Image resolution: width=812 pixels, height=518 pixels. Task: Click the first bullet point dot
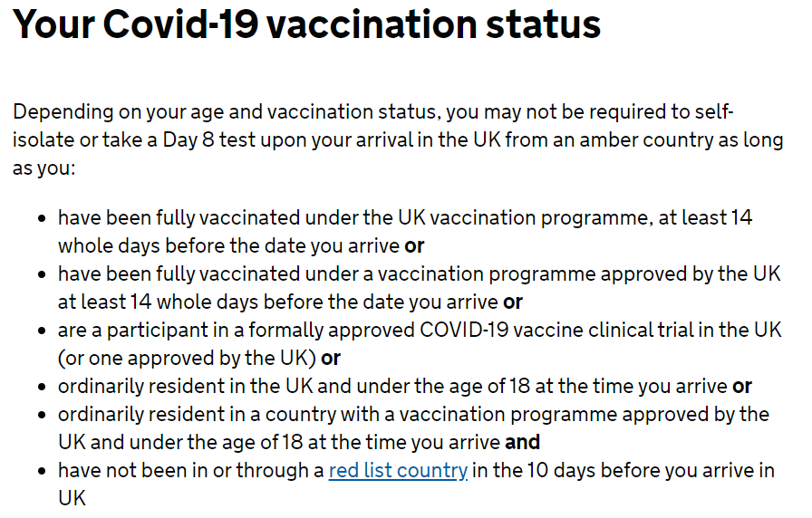43,218
